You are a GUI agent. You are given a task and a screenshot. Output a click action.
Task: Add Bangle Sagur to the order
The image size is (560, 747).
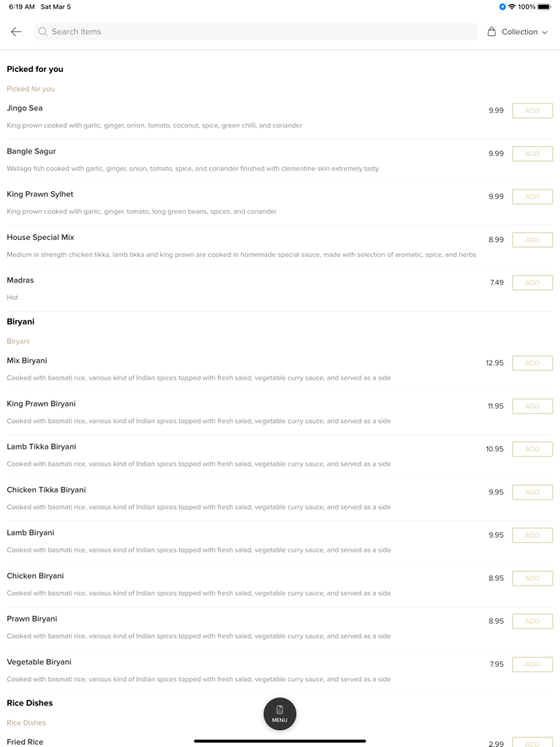pyautogui.click(x=532, y=154)
